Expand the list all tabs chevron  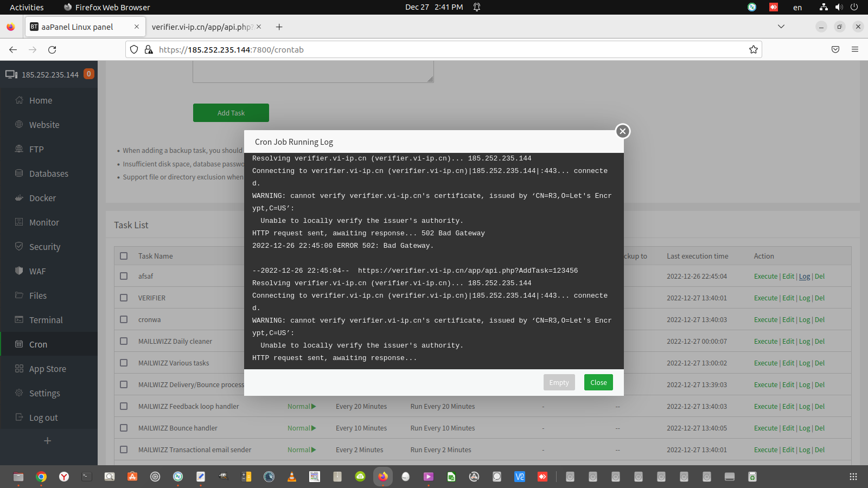(781, 27)
